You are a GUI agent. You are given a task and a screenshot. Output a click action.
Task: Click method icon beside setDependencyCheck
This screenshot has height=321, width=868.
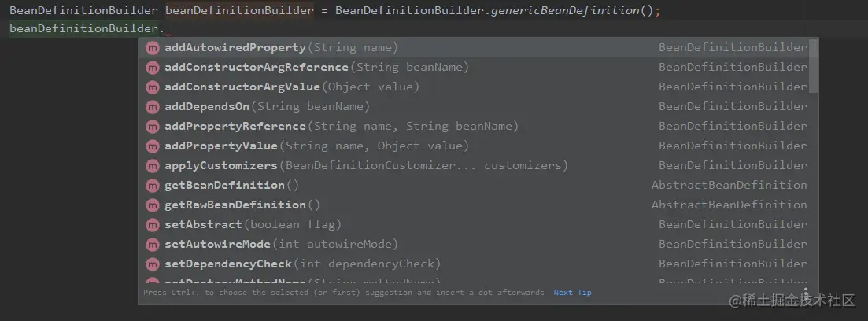pos(153,264)
